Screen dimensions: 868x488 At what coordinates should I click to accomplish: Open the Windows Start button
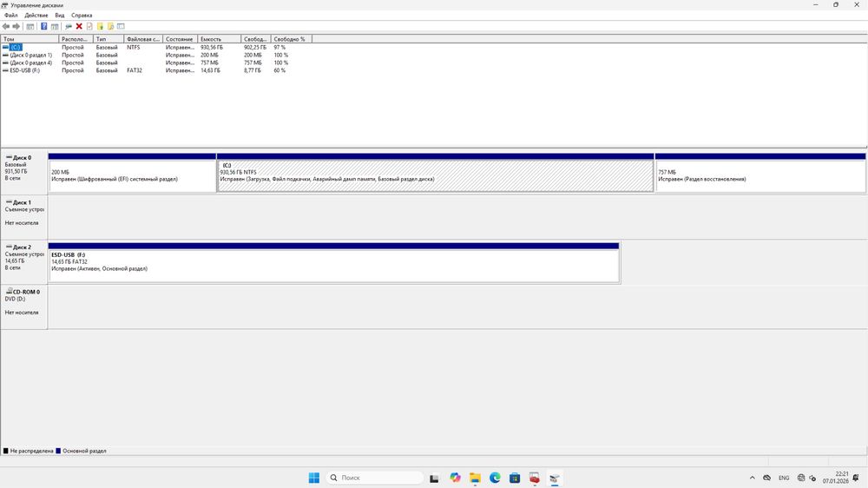coord(314,478)
